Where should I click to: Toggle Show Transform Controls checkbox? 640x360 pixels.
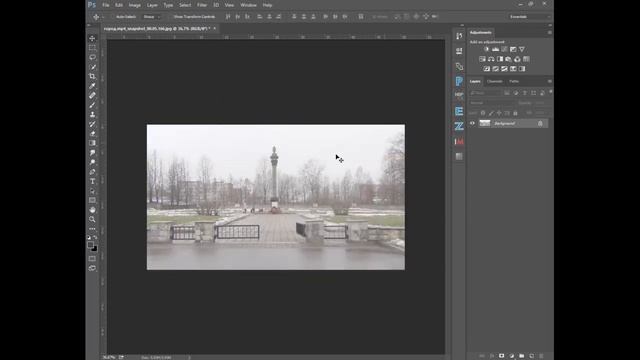coord(171,17)
